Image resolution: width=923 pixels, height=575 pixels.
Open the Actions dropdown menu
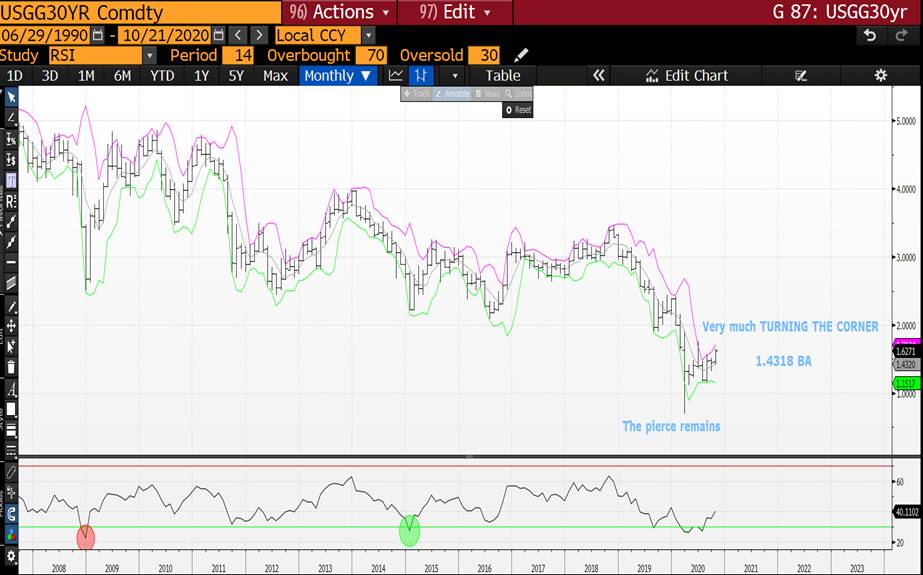[x=339, y=12]
